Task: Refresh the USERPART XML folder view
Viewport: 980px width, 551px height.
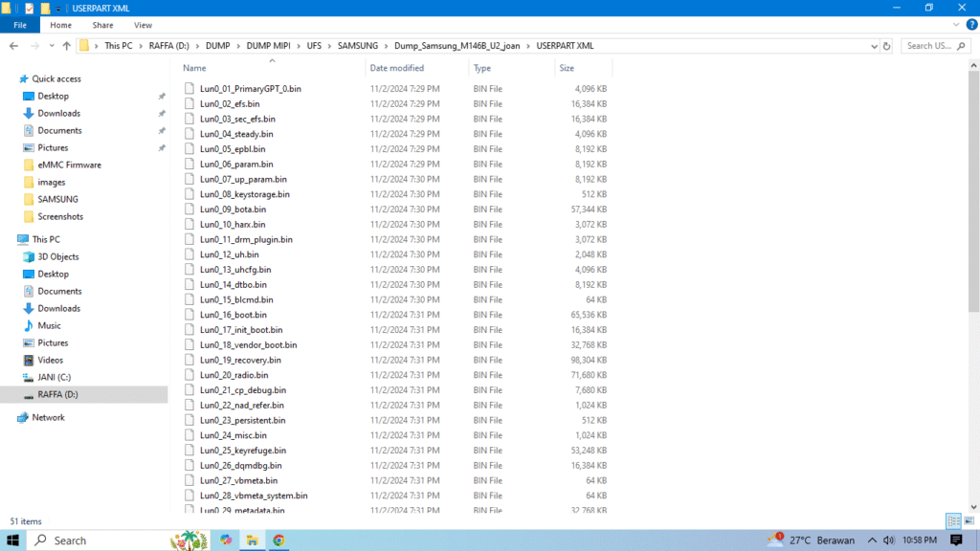Action: (886, 46)
